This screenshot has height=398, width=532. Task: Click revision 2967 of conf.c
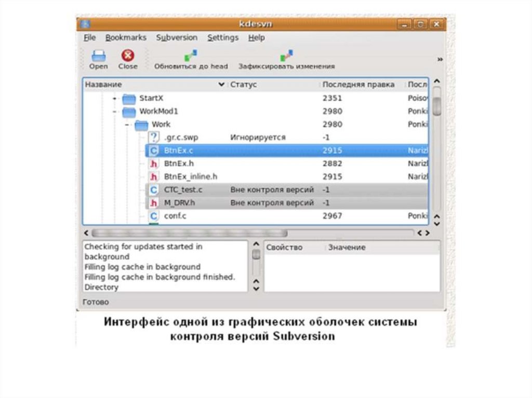(x=332, y=216)
